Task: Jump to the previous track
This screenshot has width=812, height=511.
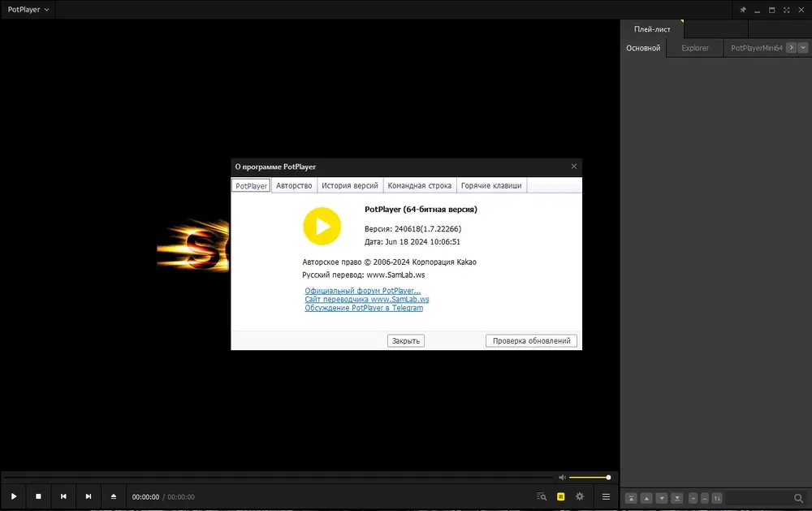Action: click(63, 496)
